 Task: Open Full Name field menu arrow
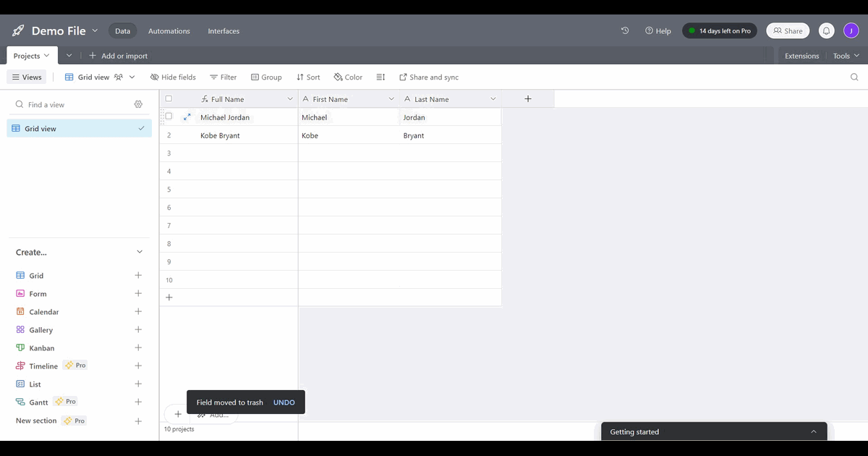coord(290,99)
